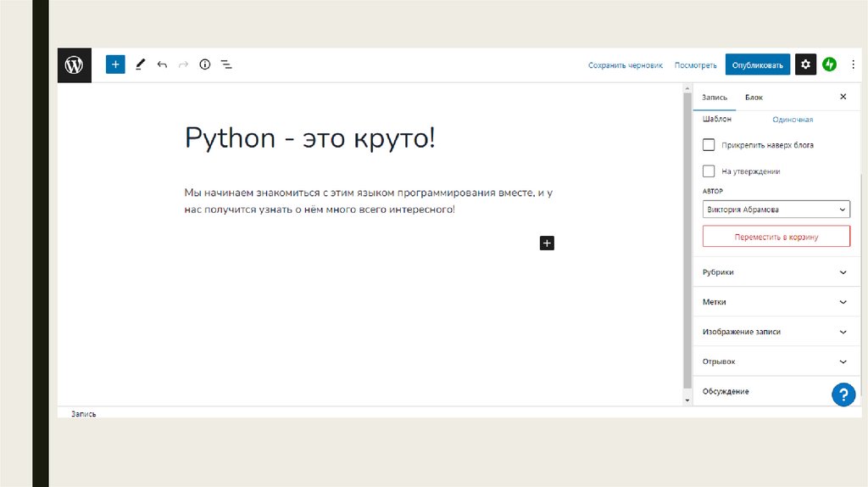Toggle the settings gear sidebar
Viewport: 868px width, 487px height.
(805, 64)
